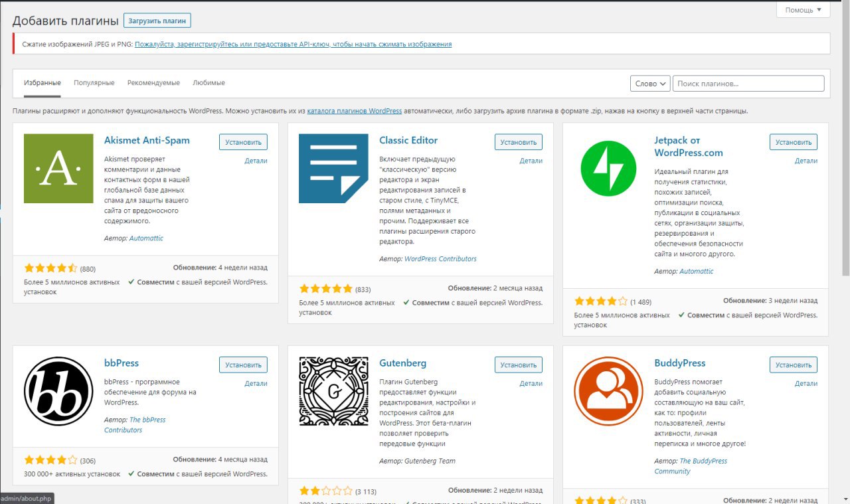850x504 pixels.
Task: Switch to the Популярные tab
Action: [94, 83]
